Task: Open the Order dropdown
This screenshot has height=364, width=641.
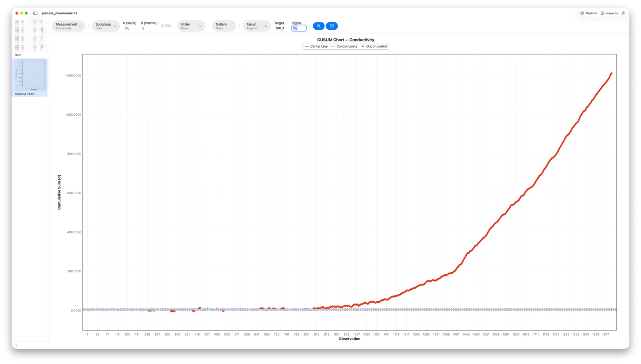Action: point(191,26)
